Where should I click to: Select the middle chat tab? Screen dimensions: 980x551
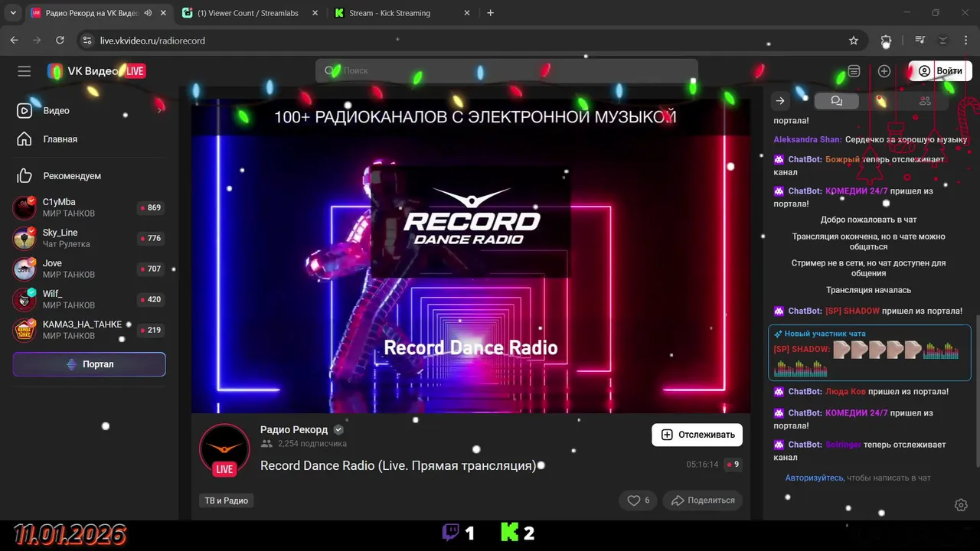880,101
